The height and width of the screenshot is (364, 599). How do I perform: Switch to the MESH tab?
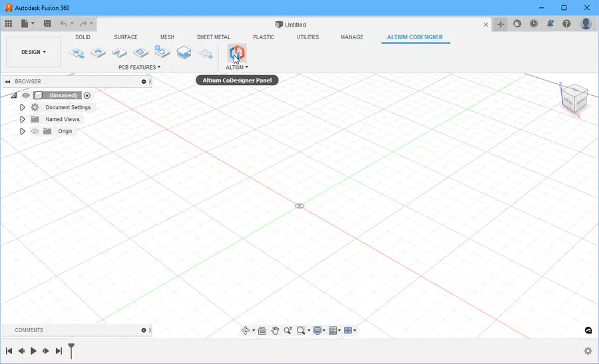click(x=167, y=37)
